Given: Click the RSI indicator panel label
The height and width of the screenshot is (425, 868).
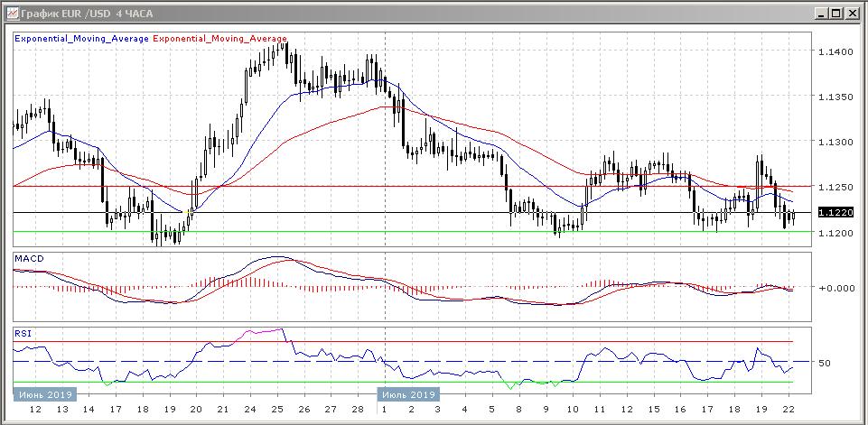Looking at the screenshot, I should coord(22,333).
